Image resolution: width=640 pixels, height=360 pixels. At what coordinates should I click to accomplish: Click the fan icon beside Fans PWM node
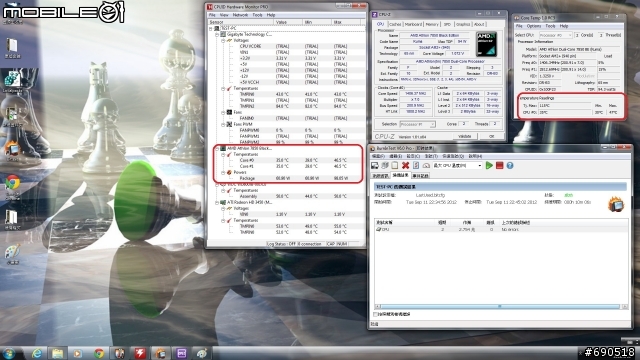point(229,124)
